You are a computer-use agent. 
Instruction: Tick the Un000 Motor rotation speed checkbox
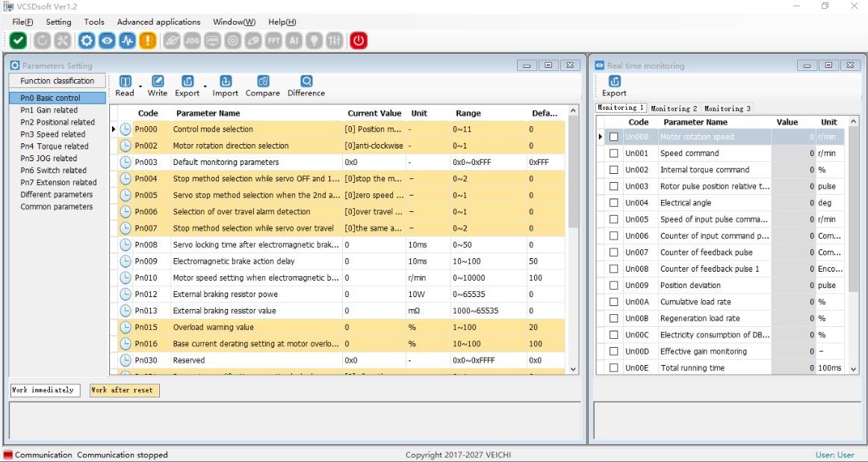pos(613,137)
